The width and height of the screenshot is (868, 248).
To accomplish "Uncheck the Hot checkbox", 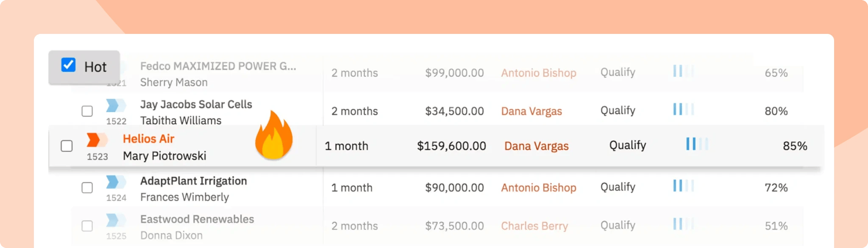I will coord(69,65).
